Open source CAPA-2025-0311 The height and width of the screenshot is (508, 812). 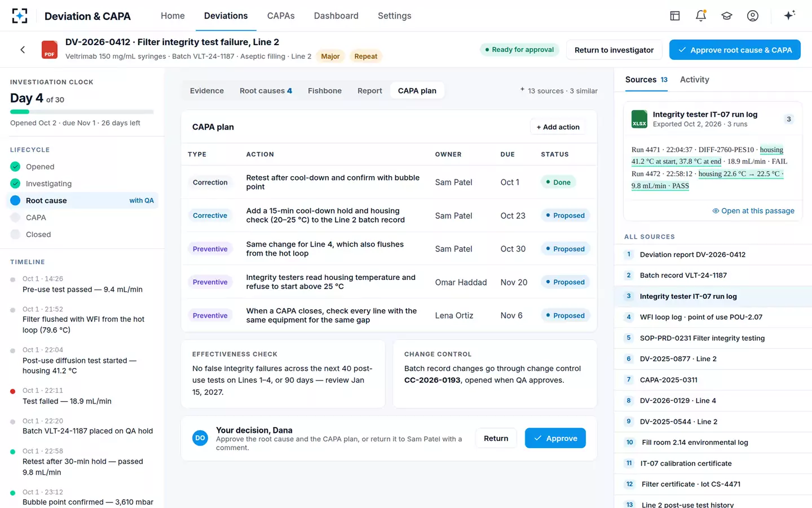coord(713,380)
